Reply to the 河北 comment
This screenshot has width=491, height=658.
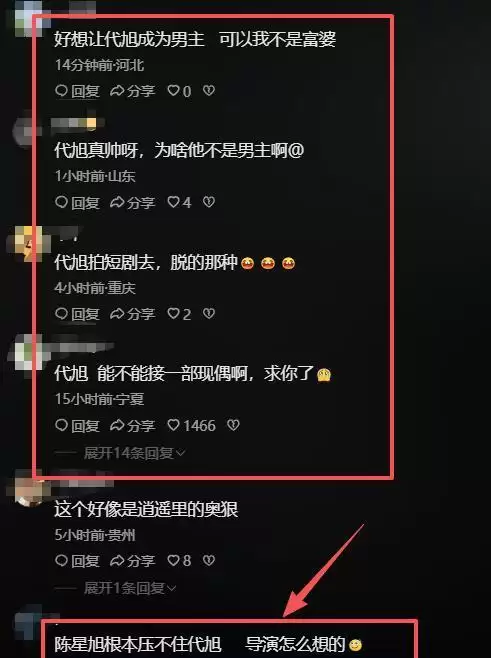coord(77,91)
